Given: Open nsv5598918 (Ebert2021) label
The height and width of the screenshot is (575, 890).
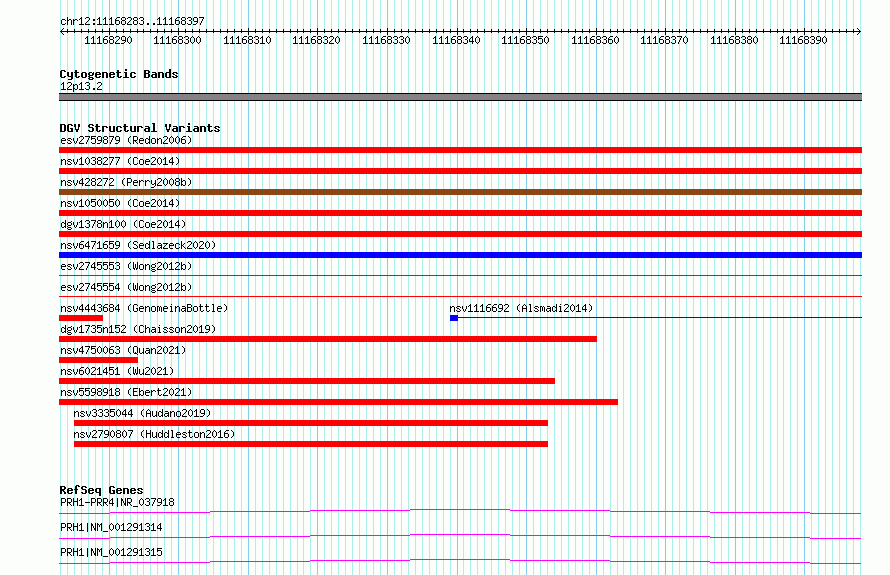Looking at the screenshot, I should [126, 392].
